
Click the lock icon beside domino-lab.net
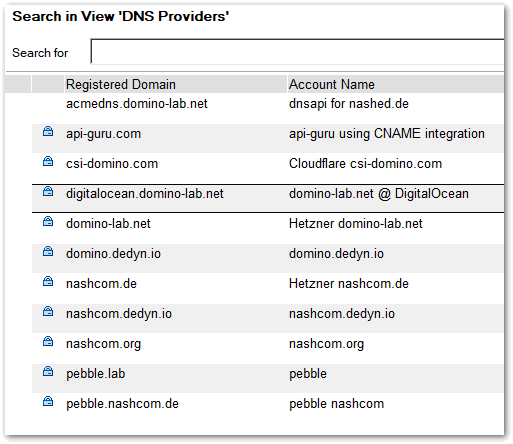[48, 221]
